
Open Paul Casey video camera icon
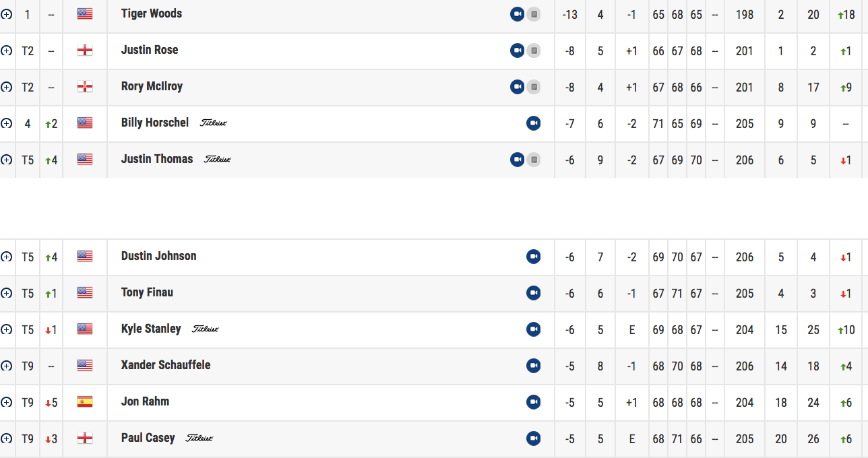coord(534,438)
